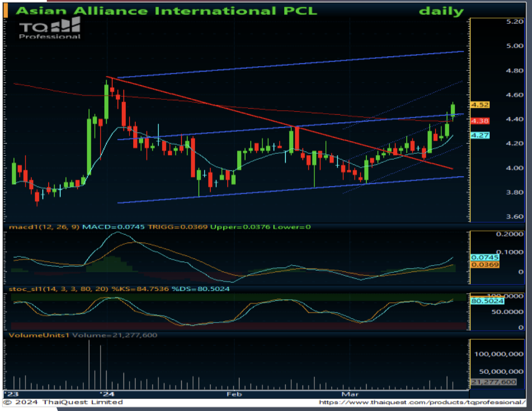Screen dimensions: 532x411
Task: Select the cyan 0.0745 MACD value tag
Action: tap(485, 258)
